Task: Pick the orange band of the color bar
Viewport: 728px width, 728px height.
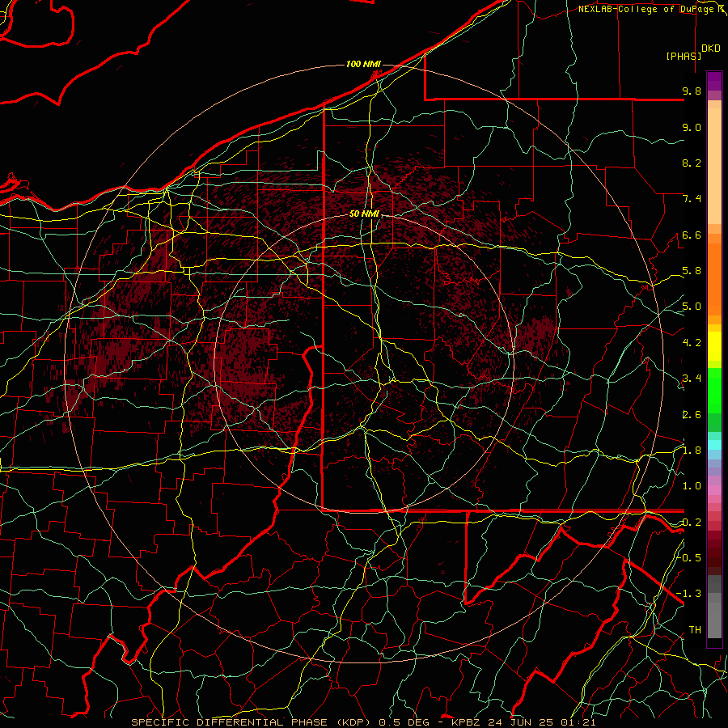Action: pyautogui.click(x=714, y=279)
